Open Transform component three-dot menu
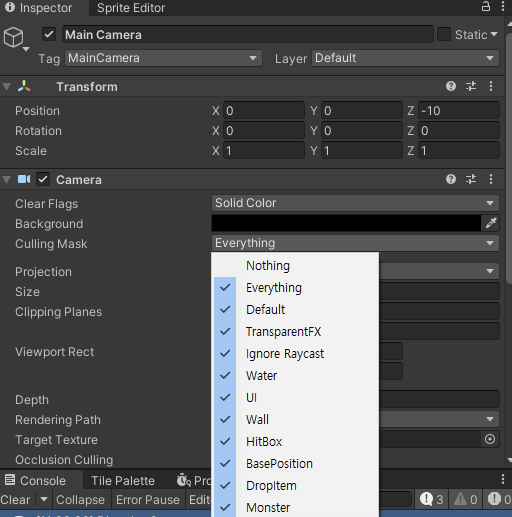 pos(491,86)
